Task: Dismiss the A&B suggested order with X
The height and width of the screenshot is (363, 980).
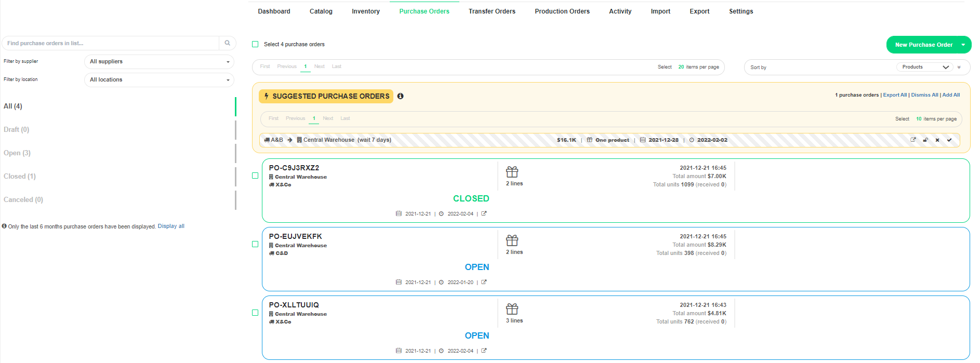Action: 937,140
